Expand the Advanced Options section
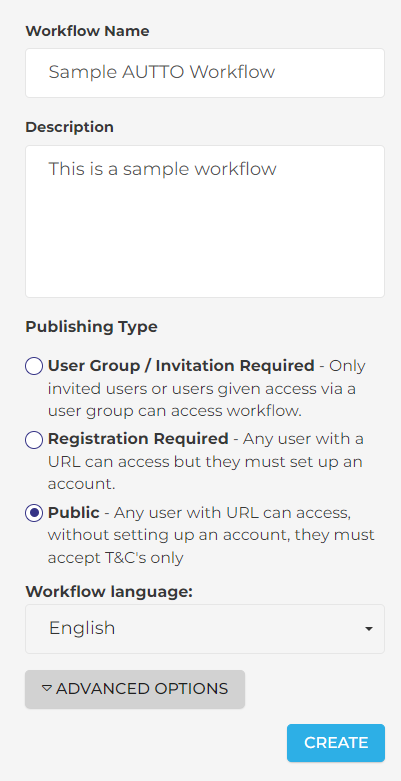This screenshot has height=781, width=401. click(x=135, y=689)
